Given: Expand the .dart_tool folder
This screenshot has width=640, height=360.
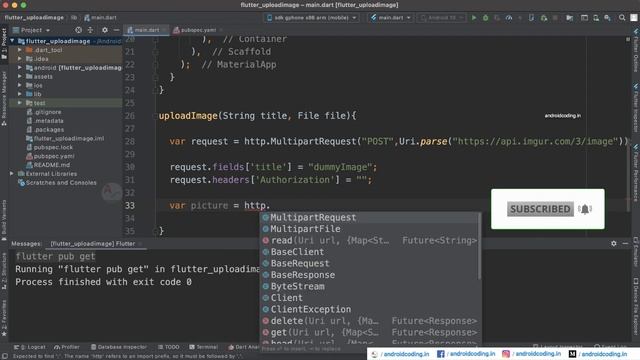Looking at the screenshot, I should click(x=19, y=50).
